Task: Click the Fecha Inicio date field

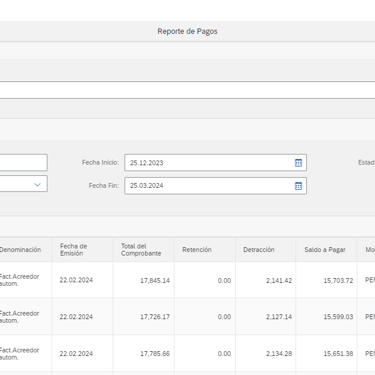Action: tap(215, 163)
